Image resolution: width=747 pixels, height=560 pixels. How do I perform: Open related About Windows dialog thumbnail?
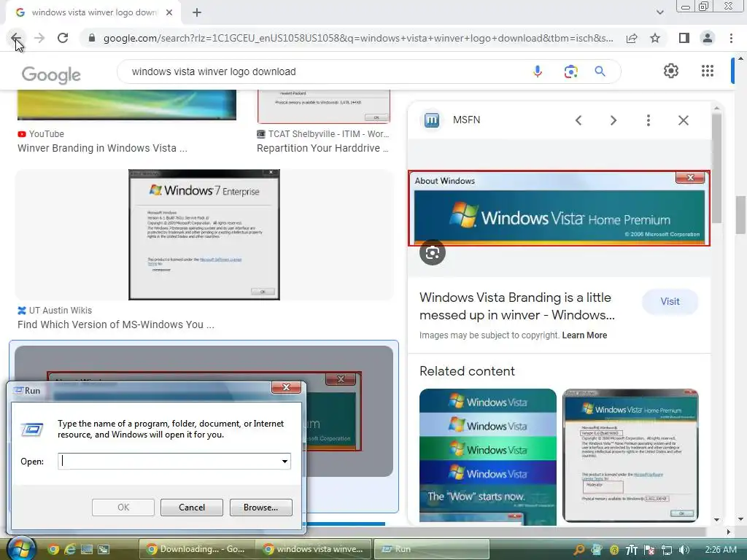click(x=630, y=456)
